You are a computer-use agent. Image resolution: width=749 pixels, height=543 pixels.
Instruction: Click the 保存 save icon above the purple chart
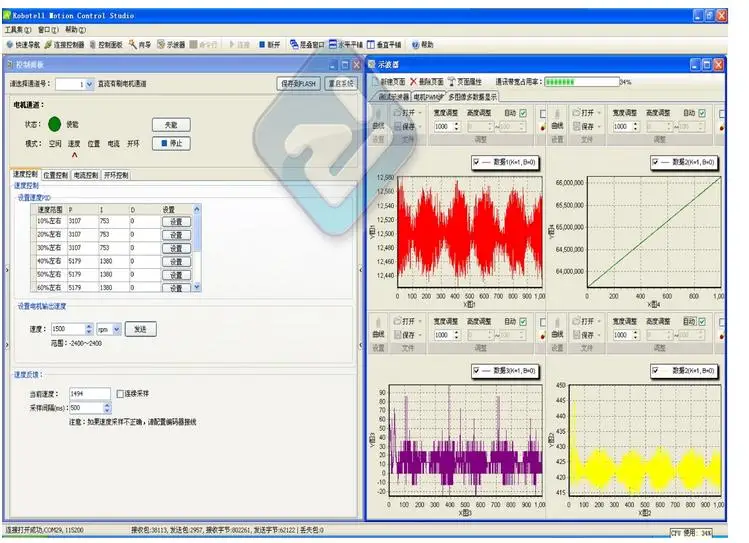click(x=397, y=335)
